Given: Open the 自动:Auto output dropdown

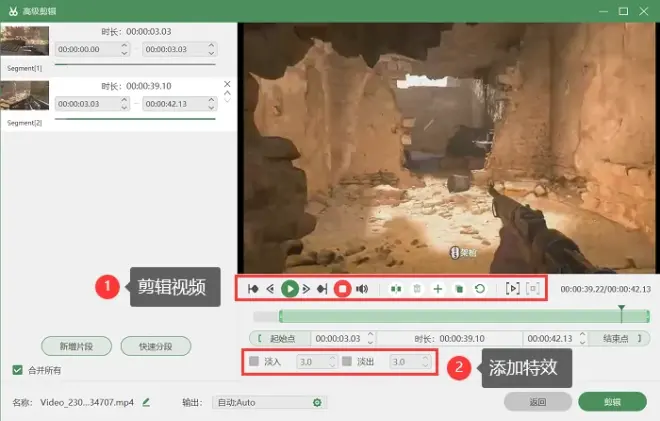Looking at the screenshot, I should click(x=269, y=402).
